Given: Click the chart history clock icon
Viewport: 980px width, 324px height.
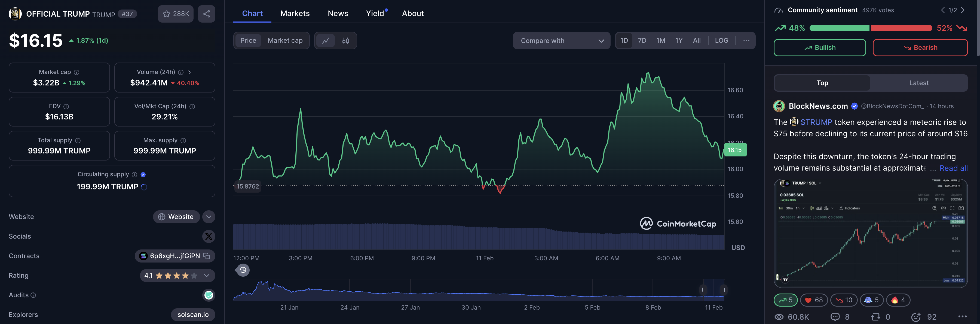Looking at the screenshot, I should (243, 270).
